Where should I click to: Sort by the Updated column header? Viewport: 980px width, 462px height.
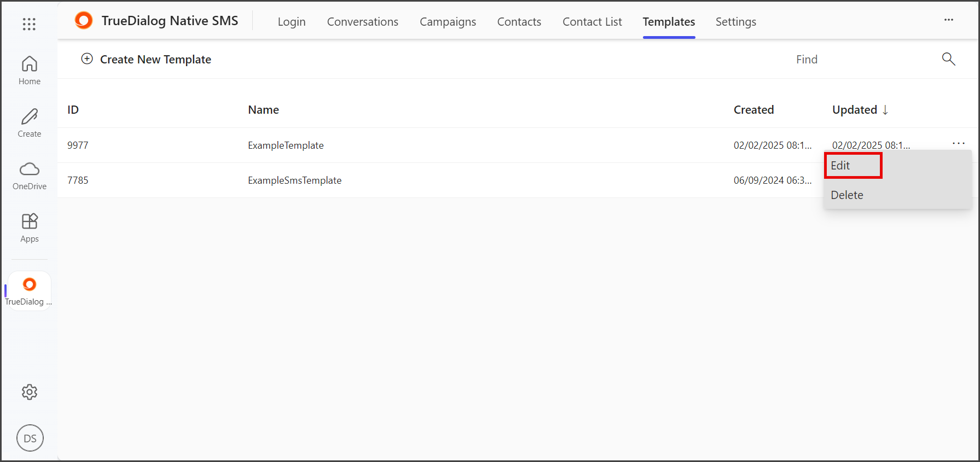pyautogui.click(x=855, y=110)
